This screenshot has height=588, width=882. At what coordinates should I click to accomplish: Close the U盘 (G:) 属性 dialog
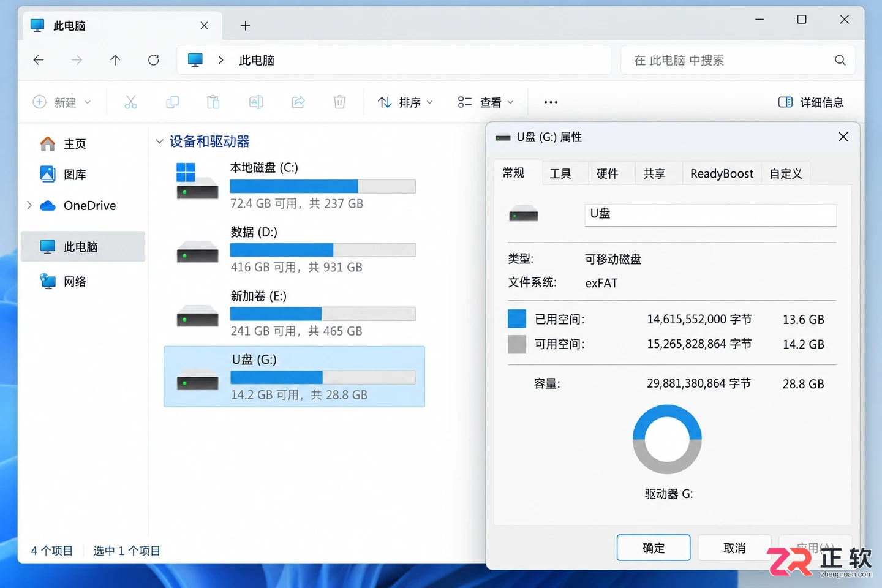[843, 137]
